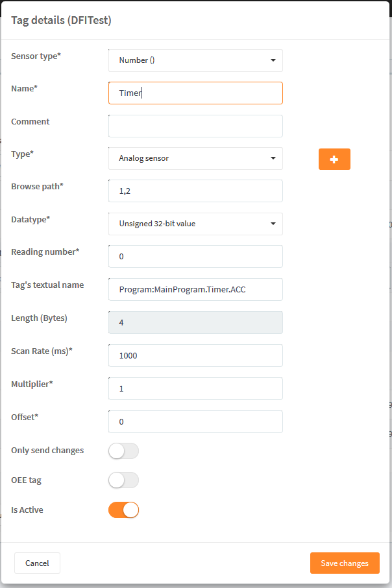Focus the Name input field
Image resolution: width=392 pixels, height=588 pixels.
click(x=195, y=93)
